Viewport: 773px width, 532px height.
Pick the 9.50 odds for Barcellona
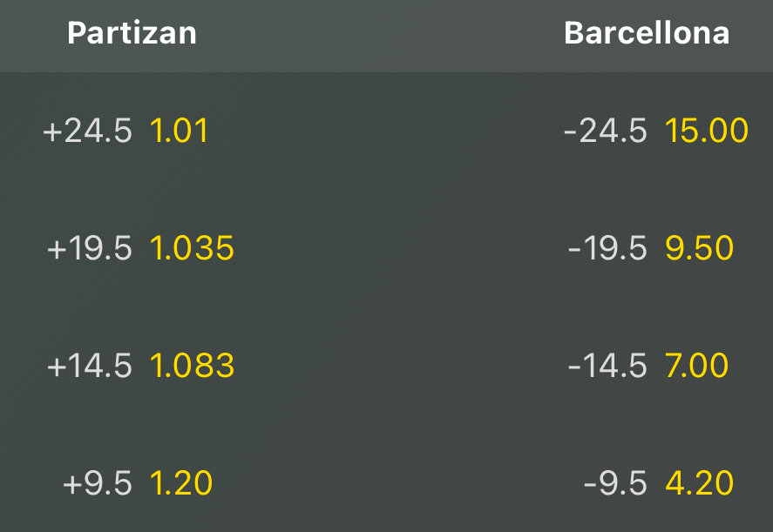699,249
